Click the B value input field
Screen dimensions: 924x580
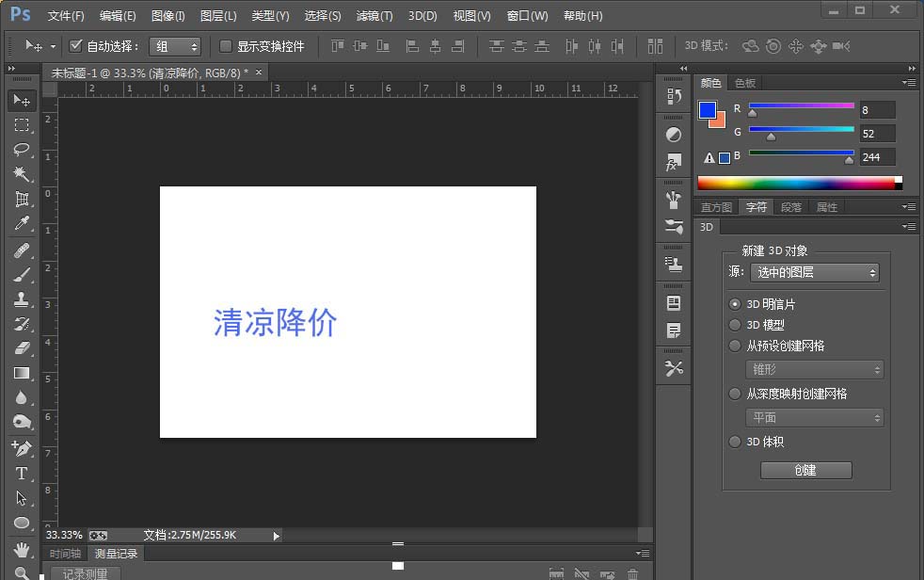[x=876, y=157]
